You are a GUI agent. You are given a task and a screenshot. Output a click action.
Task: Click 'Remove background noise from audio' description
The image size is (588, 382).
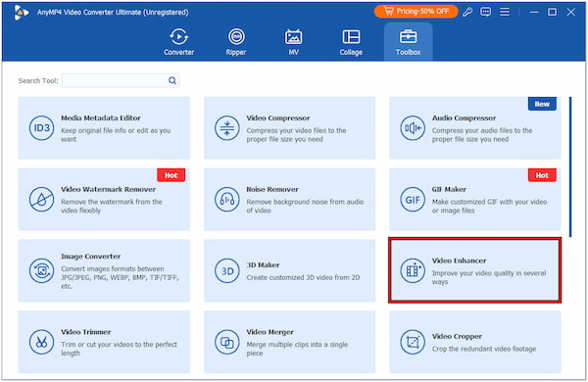[x=305, y=206]
